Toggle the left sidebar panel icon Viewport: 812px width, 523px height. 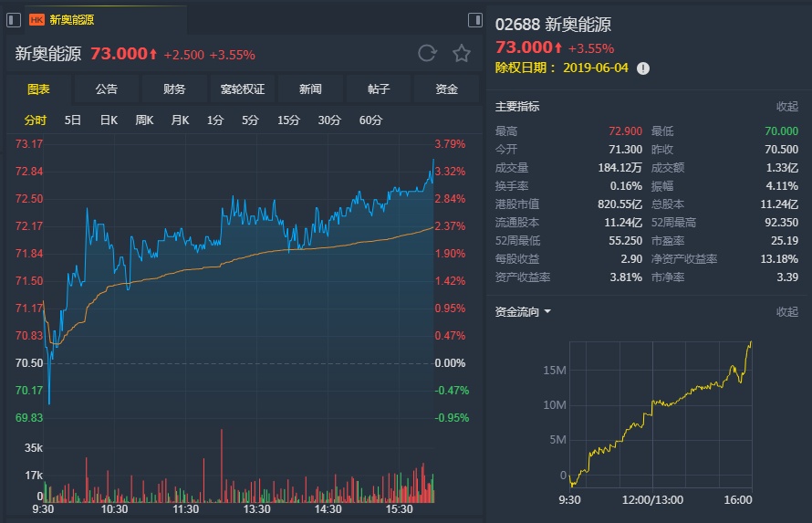coord(15,19)
